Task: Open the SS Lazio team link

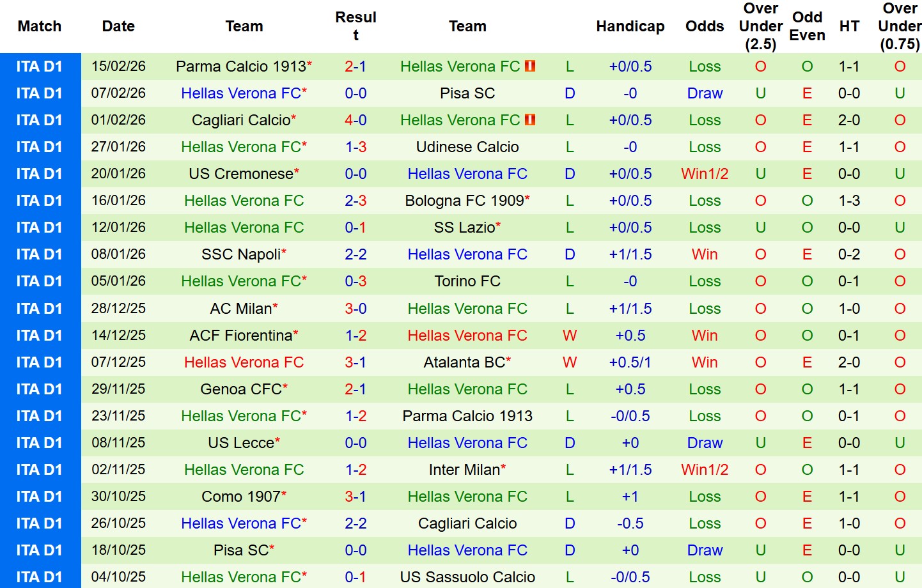Action: [x=464, y=228]
